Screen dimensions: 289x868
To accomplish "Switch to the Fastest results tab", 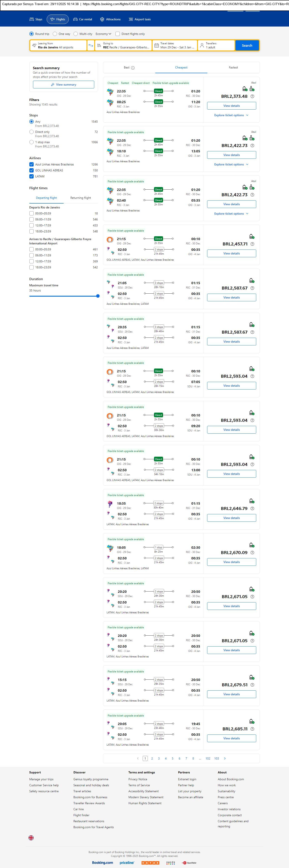I will click(233, 68).
